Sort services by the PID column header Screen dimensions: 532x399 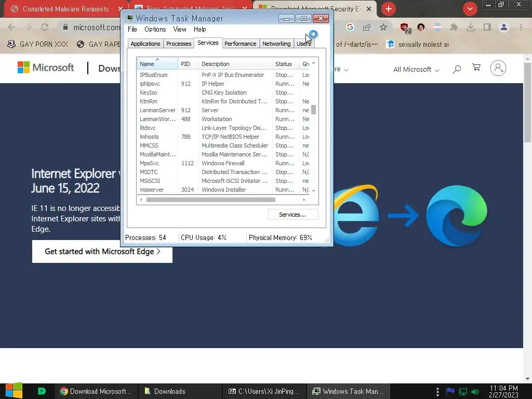click(188, 64)
